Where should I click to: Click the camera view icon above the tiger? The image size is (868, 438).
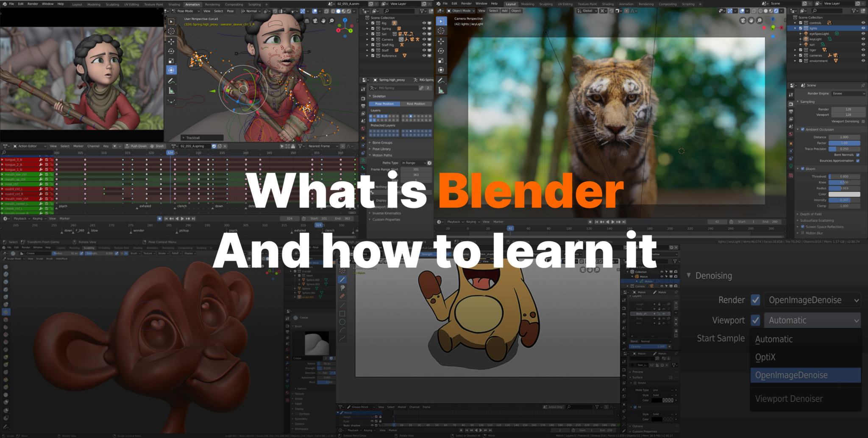(743, 20)
